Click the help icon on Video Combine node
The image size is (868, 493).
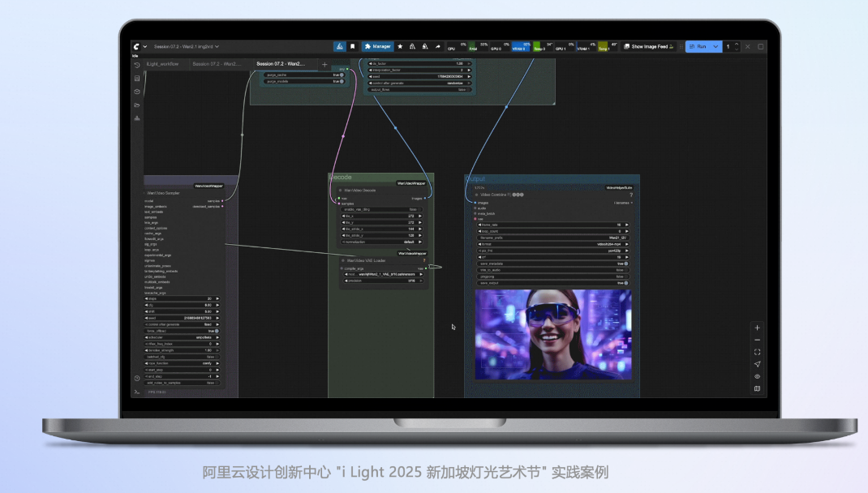point(630,195)
